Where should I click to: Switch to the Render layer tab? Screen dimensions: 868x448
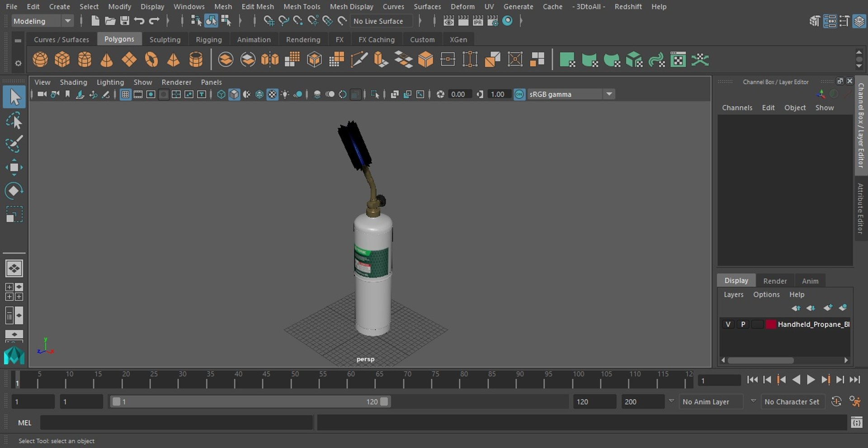775,281
